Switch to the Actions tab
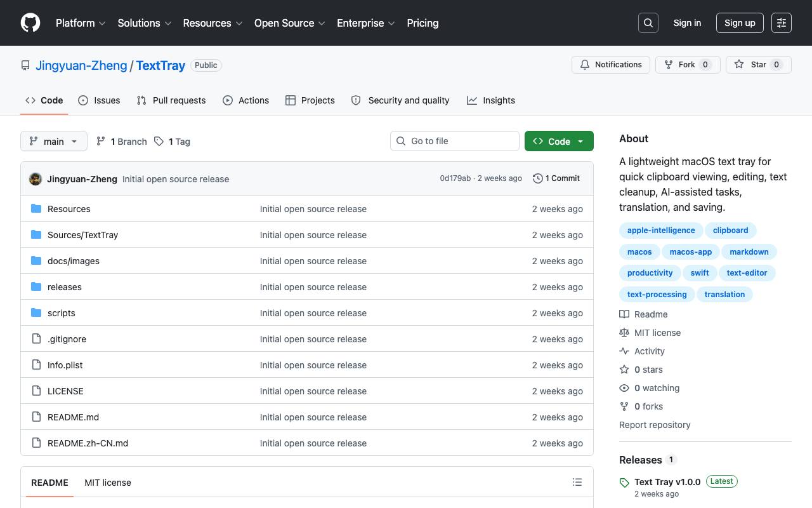812x508 pixels. click(x=246, y=100)
